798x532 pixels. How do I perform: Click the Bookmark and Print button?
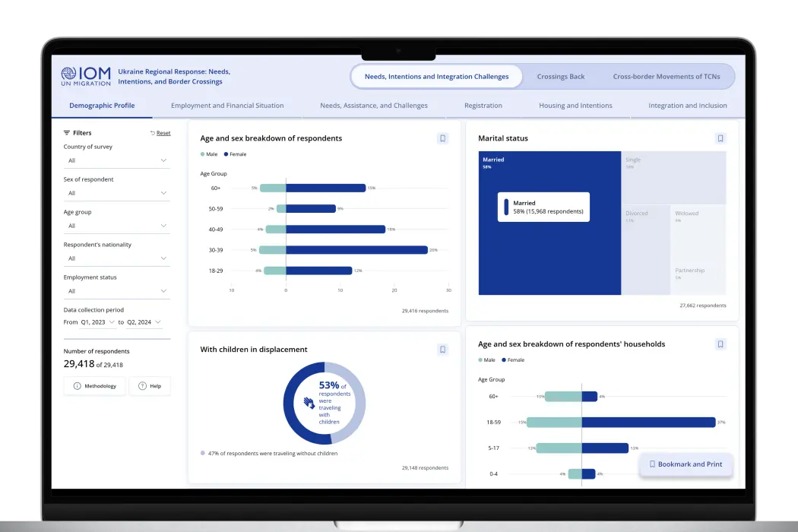tap(686, 464)
